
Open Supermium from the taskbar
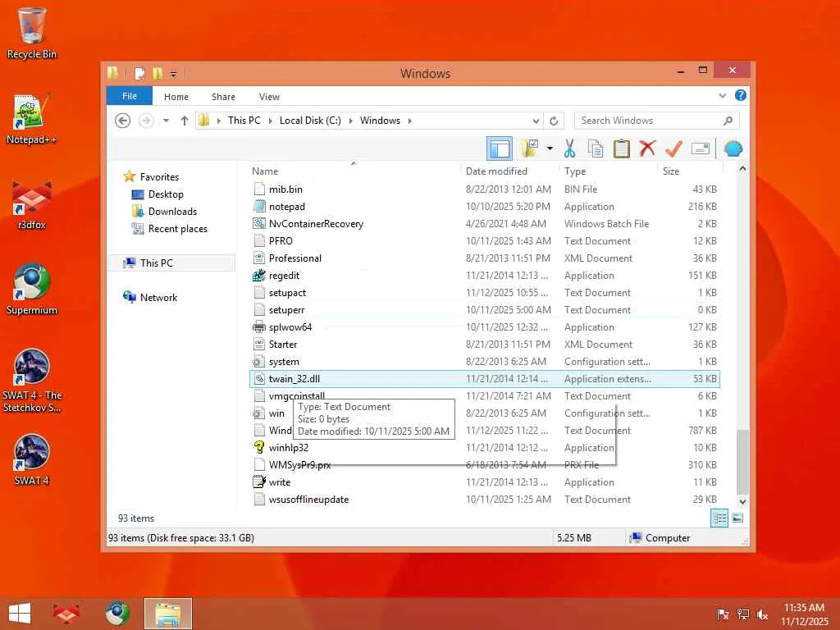[x=117, y=614]
